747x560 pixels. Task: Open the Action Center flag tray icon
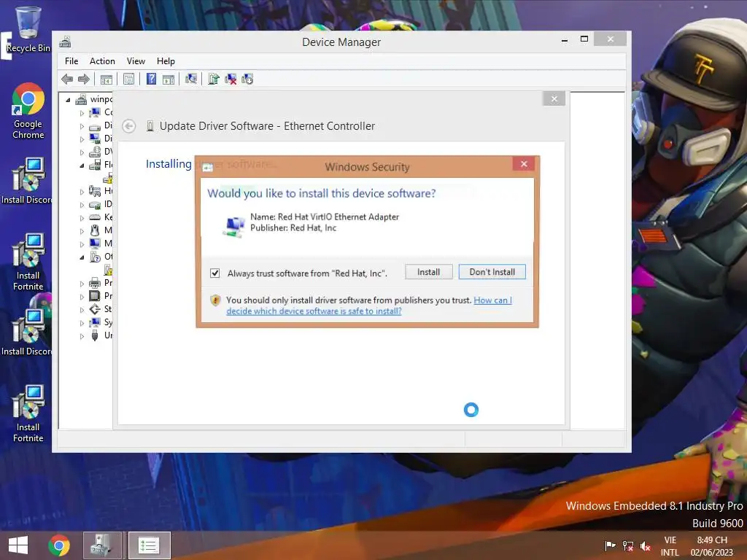pos(610,545)
